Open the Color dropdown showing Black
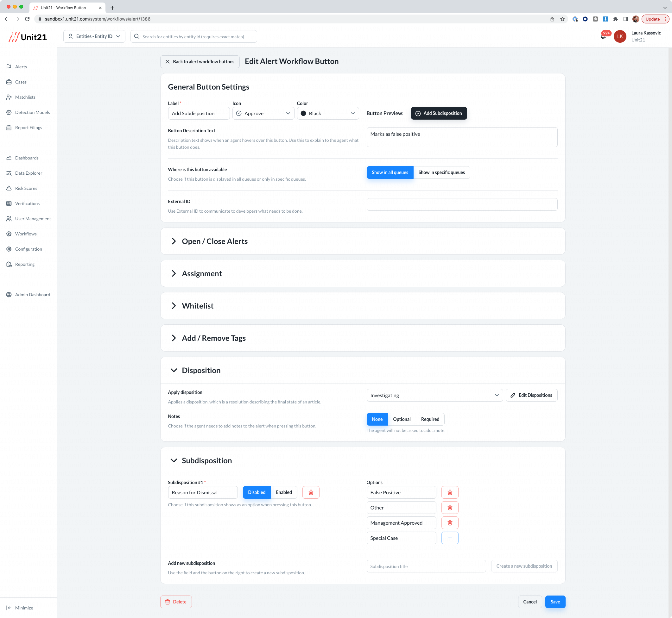The height and width of the screenshot is (618, 672). click(x=328, y=113)
